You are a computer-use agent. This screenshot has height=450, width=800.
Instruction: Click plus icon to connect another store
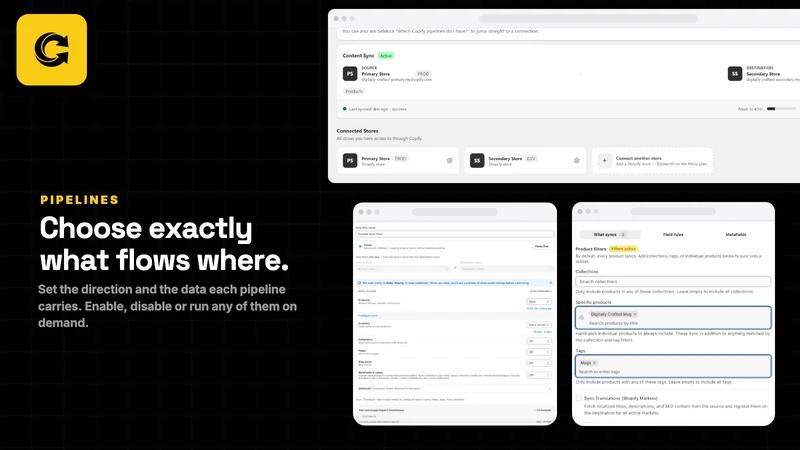tap(605, 161)
